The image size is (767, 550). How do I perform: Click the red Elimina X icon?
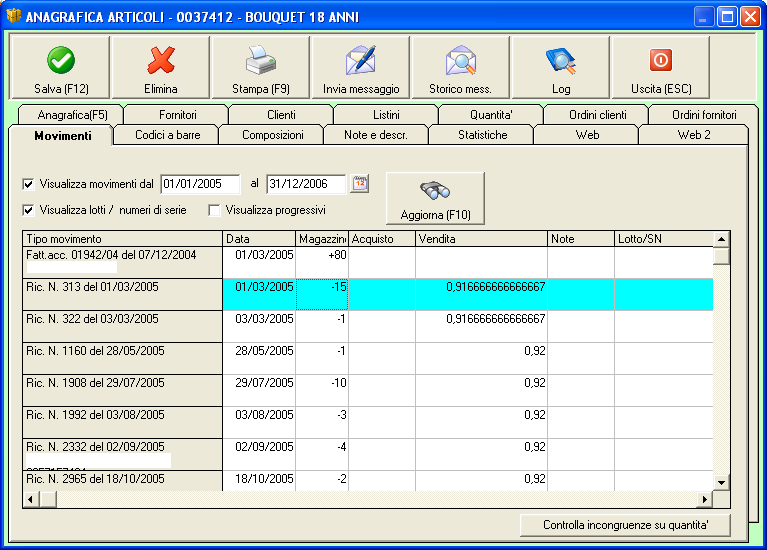(x=160, y=60)
